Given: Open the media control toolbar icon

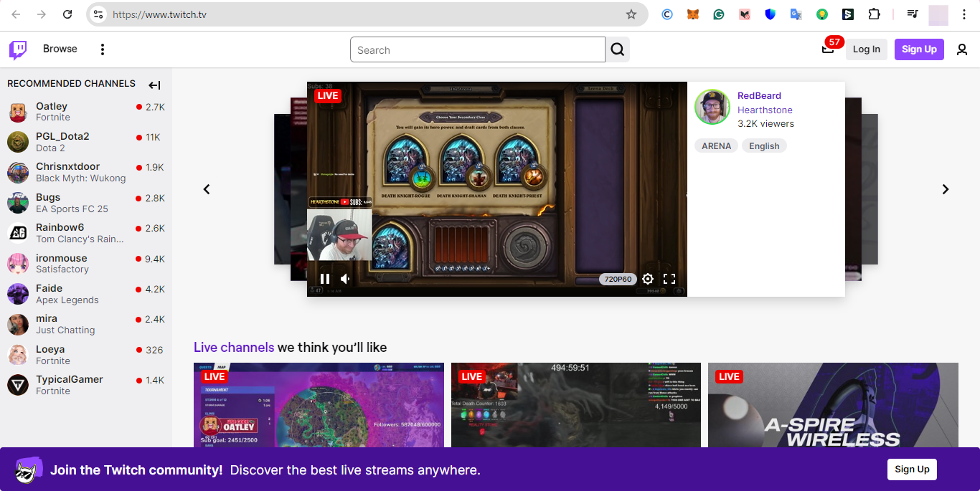Looking at the screenshot, I should pyautogui.click(x=913, y=14).
